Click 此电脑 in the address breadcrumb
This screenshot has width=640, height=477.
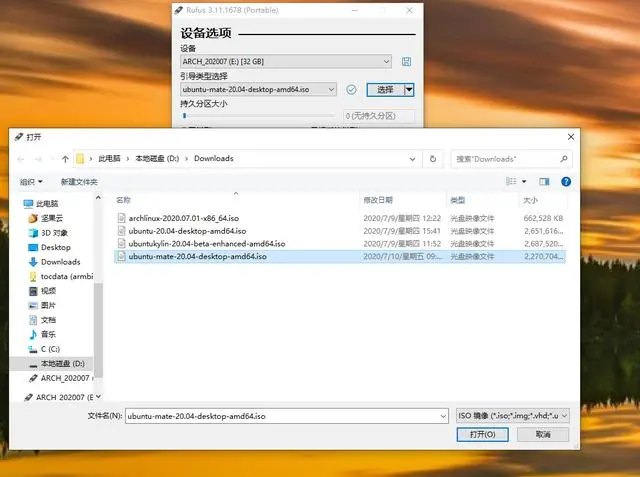click(x=109, y=158)
